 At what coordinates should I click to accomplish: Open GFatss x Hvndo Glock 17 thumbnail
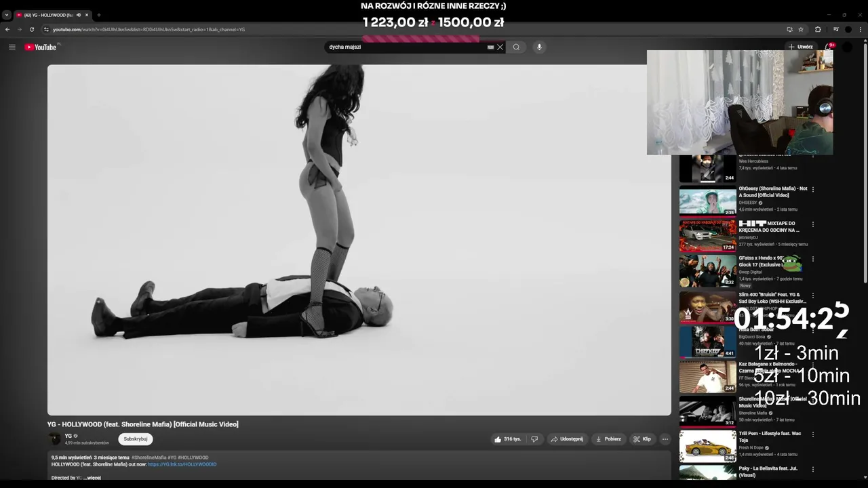[707, 271]
